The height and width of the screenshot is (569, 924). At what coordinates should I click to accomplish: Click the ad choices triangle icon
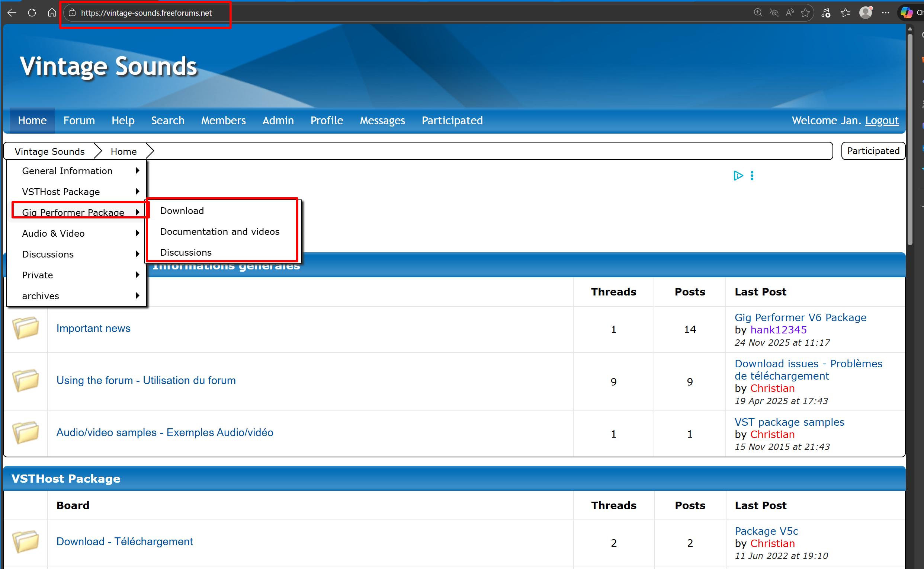738,176
